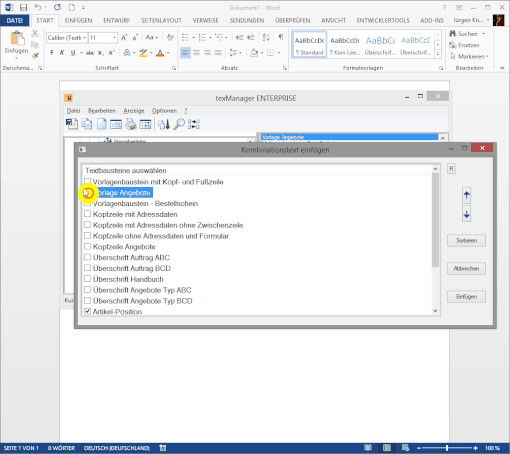Image resolution: width=510 pixels, height=454 pixels.
Task: Collapse the ribbon with arrow
Action: 502,68
